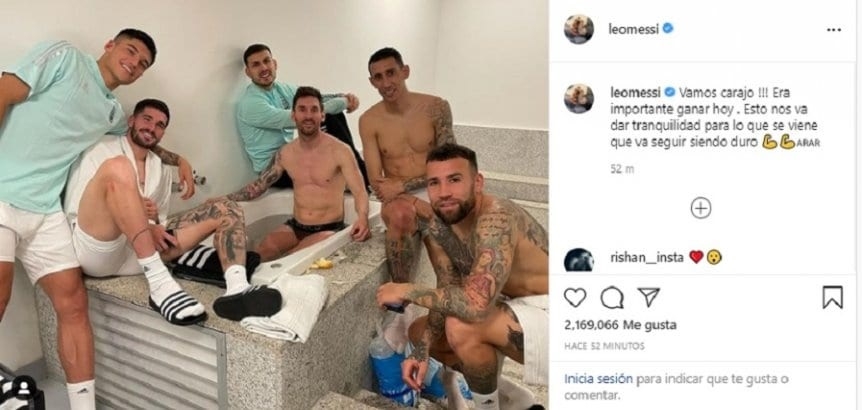Viewport: 862px width, 410px height.
Task: Open the leomessi header profile avatar
Action: 579,29
